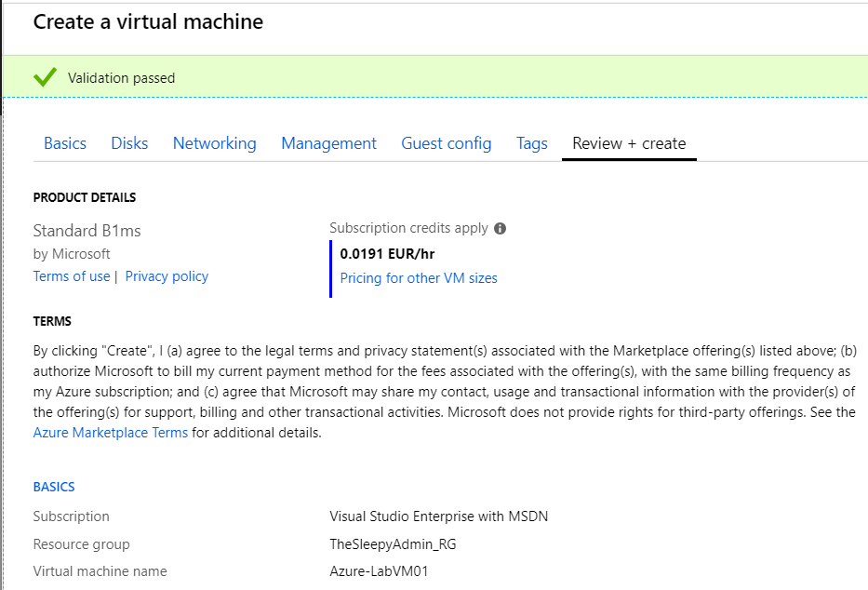Click the green validation checkmark icon

click(x=45, y=77)
